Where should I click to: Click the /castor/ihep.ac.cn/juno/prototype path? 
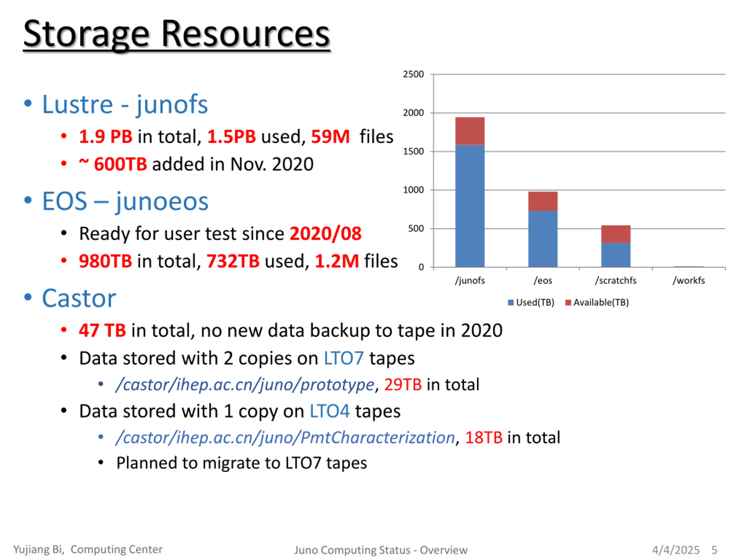tap(245, 385)
